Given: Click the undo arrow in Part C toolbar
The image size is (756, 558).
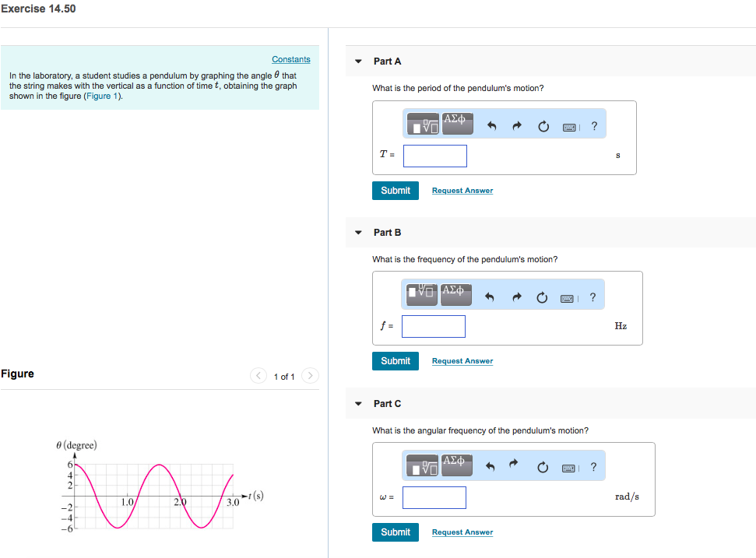Looking at the screenshot, I should pos(491,465).
